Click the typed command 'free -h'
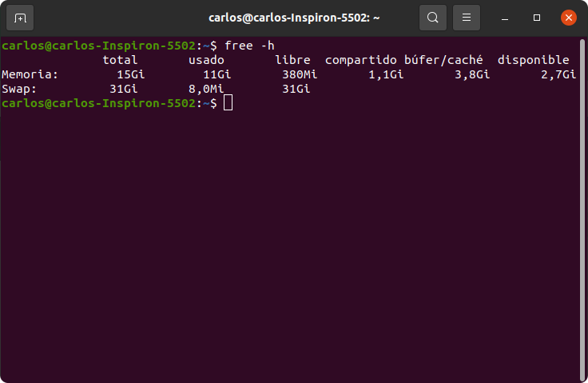This screenshot has width=588, height=383. 249,46
